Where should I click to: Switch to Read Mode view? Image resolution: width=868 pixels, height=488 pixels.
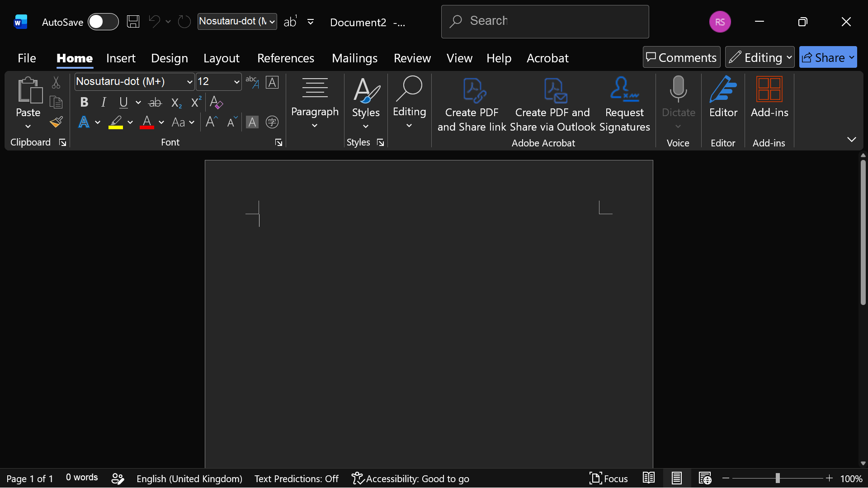pos(649,478)
